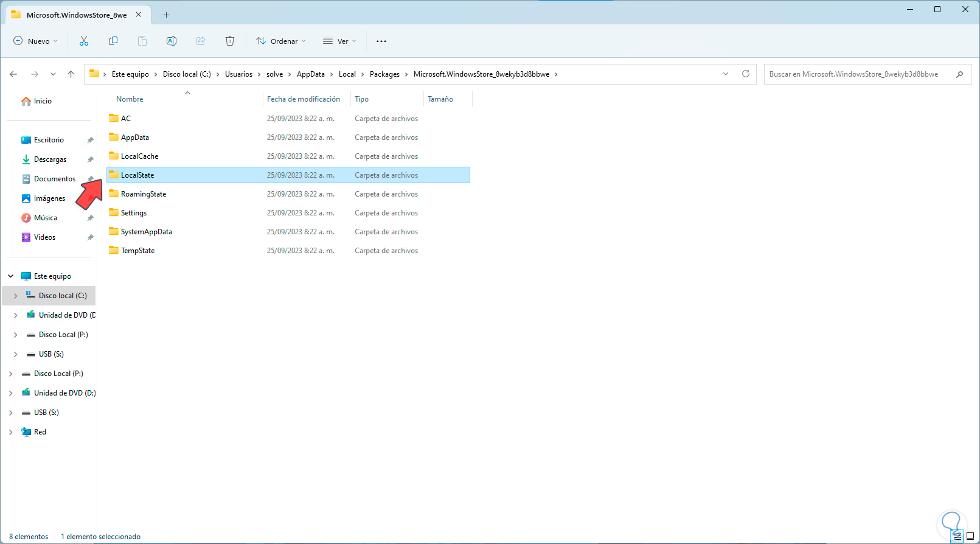Select the TempState folder icon

pos(114,250)
